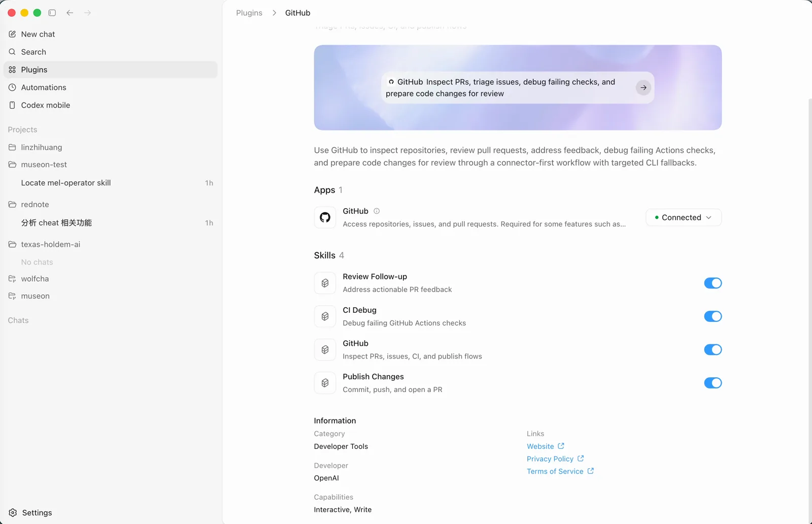Screen dimensions: 812x524
Task: Open the Locate mel-operator skill chat
Action: point(110,183)
